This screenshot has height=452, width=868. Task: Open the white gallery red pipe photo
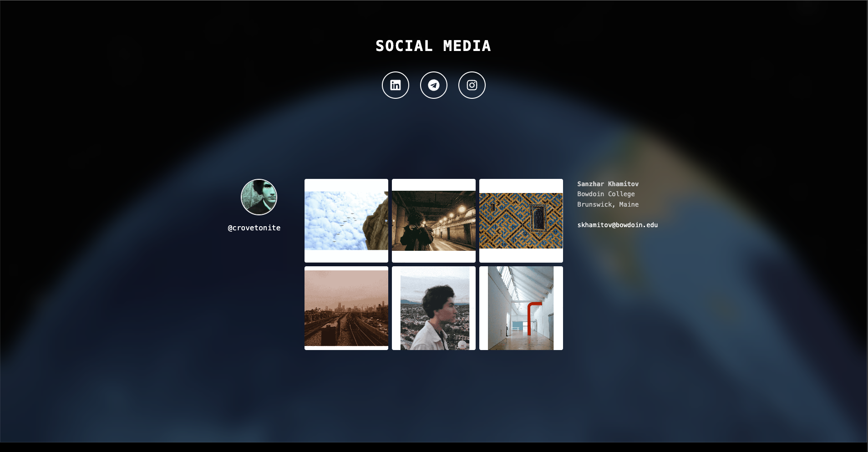521,308
